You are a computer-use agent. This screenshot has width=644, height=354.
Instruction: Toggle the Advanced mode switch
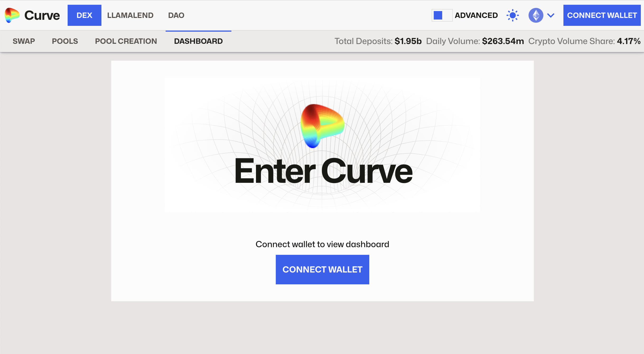click(x=442, y=15)
